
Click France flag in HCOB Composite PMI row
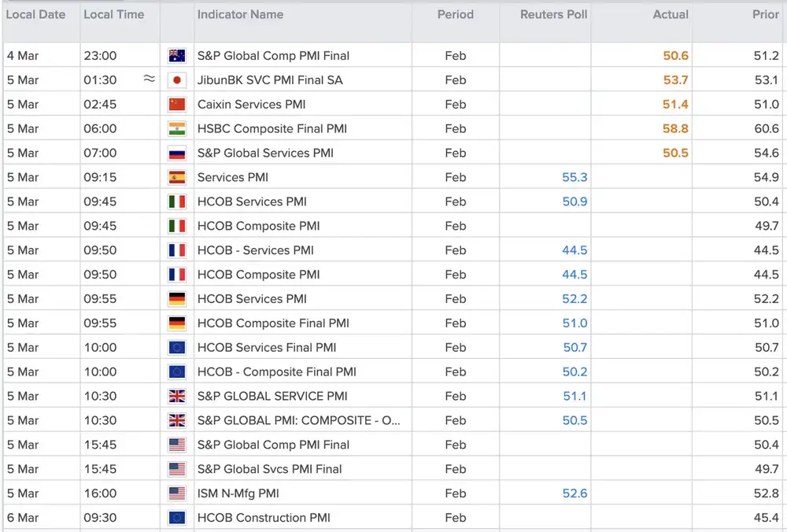click(x=176, y=275)
